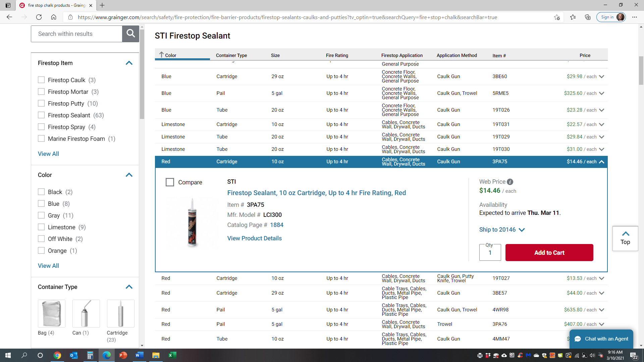
Task: Click the Web Price info icon
Action: pos(510,182)
